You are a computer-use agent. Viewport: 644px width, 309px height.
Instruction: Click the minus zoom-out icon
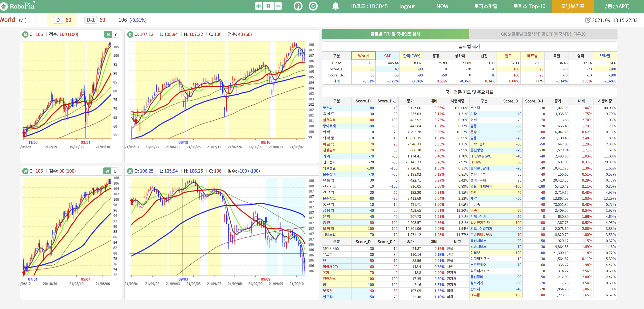278,6
